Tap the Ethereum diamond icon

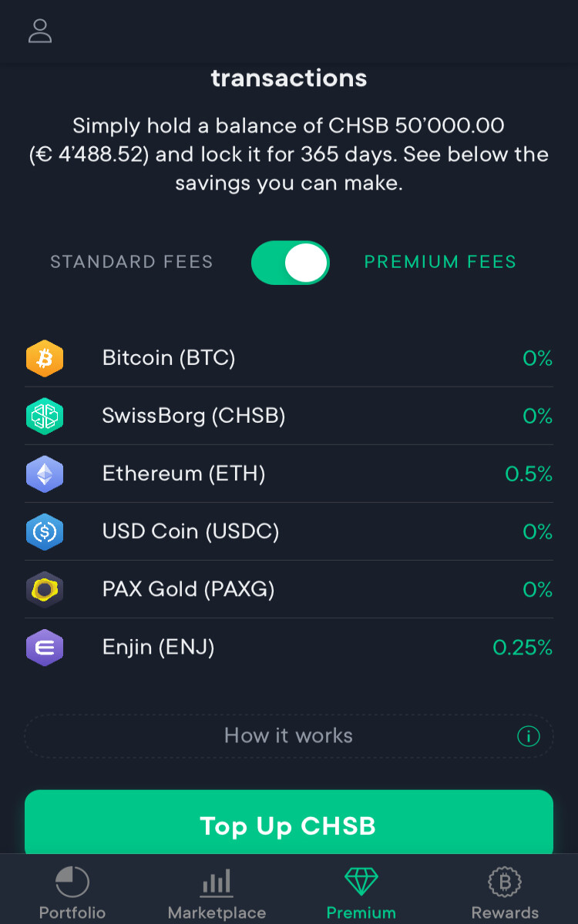click(45, 474)
